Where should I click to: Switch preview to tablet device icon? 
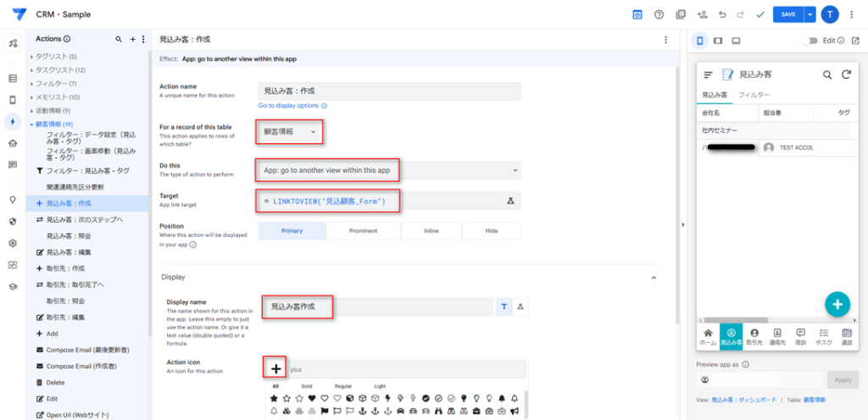pos(718,41)
